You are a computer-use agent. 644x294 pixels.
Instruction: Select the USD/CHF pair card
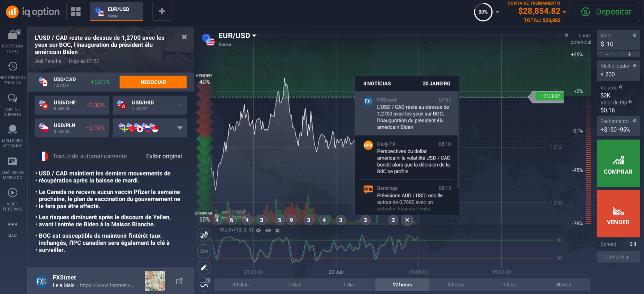pos(72,105)
